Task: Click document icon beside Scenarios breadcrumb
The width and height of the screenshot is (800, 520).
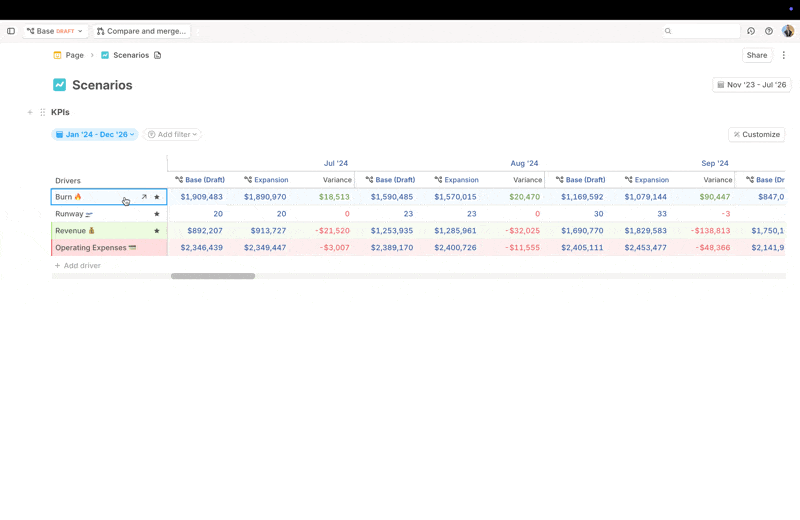Action: tap(158, 55)
